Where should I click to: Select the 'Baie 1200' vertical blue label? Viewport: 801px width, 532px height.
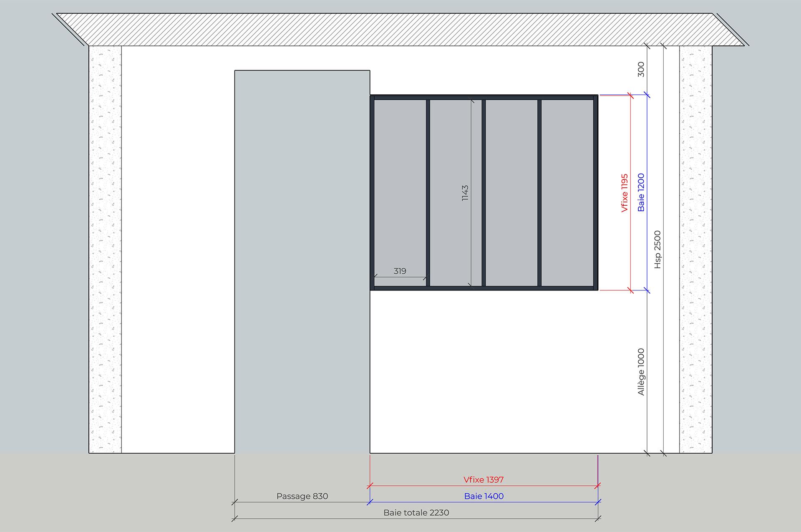pyautogui.click(x=641, y=192)
